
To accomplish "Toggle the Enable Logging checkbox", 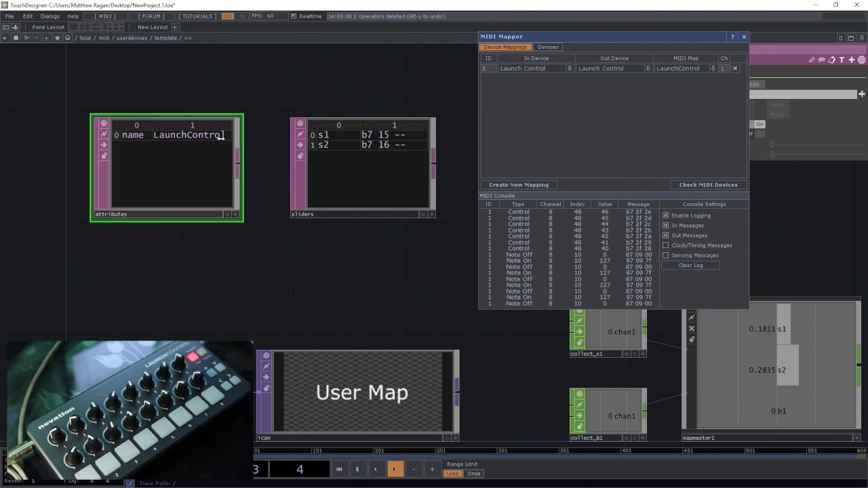I will point(665,216).
